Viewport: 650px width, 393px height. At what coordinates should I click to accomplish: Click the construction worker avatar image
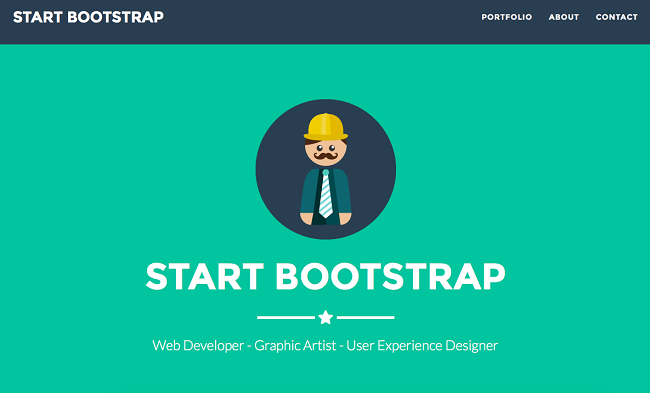click(326, 169)
